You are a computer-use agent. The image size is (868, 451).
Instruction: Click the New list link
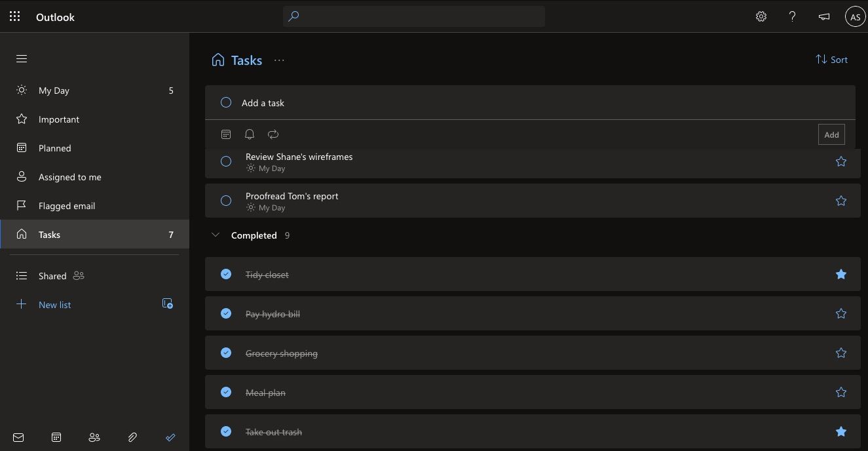54,305
